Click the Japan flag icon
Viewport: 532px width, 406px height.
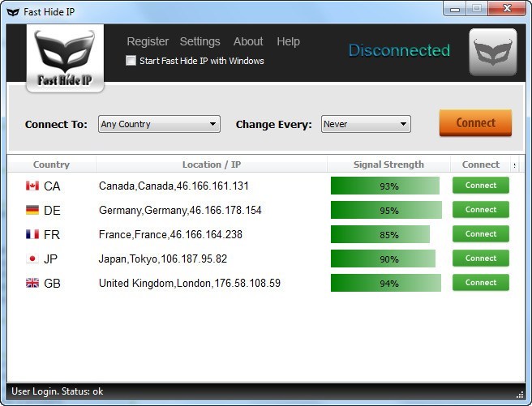tap(32, 259)
